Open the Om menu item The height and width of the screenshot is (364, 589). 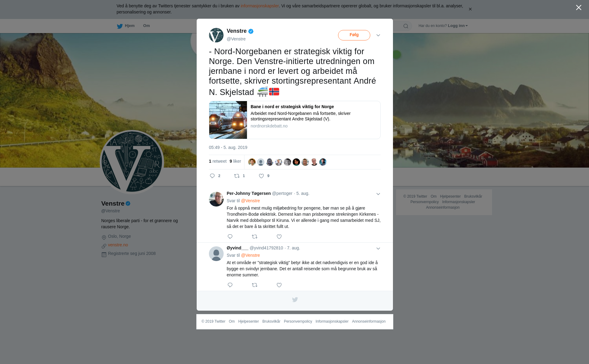coord(146,26)
